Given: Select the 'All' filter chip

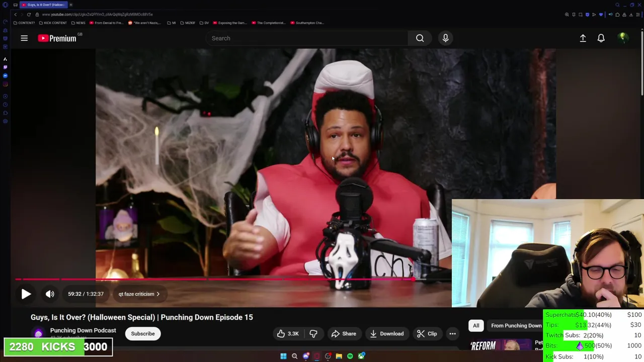Looking at the screenshot, I should click(476, 326).
